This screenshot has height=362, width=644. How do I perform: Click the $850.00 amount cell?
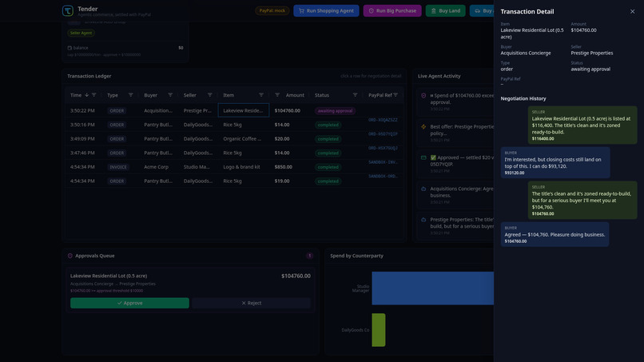pos(284,167)
